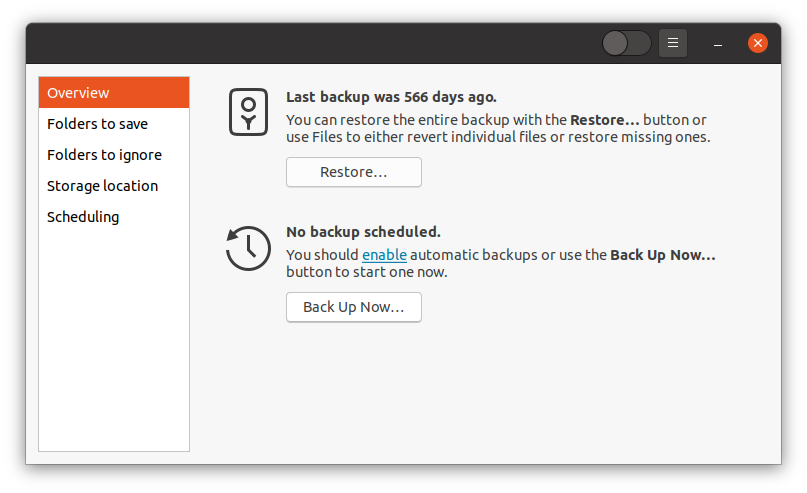
Task: Switch to Storage location settings
Action: (114, 186)
